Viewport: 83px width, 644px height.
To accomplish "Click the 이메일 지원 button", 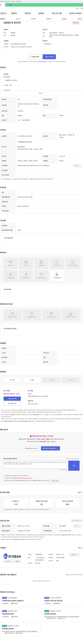I will 12,403.
